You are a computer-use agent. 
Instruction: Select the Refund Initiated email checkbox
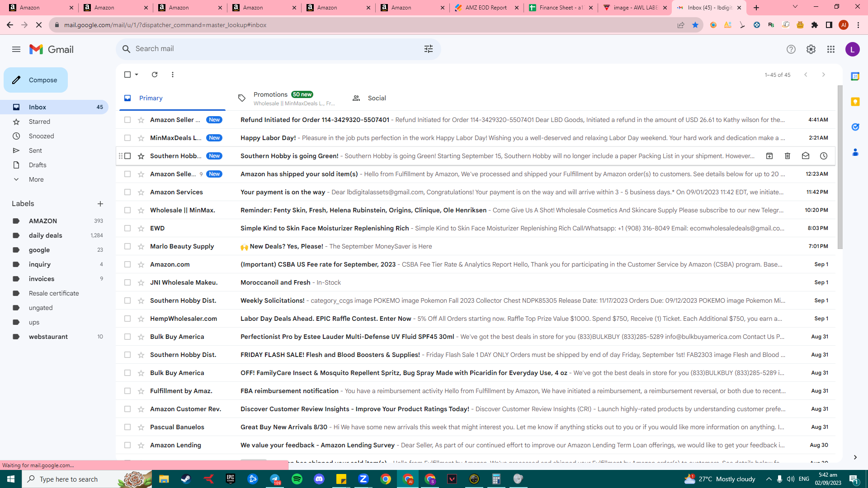(x=127, y=120)
